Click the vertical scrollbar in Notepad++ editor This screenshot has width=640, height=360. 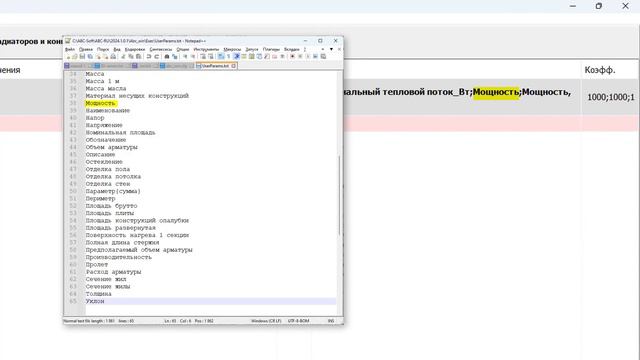[339, 195]
